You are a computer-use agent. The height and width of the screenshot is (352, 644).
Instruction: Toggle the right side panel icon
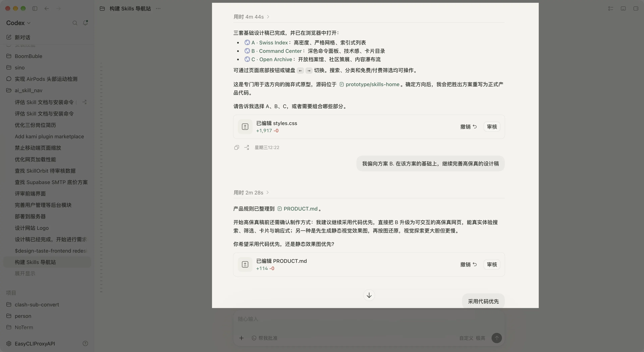point(636,9)
